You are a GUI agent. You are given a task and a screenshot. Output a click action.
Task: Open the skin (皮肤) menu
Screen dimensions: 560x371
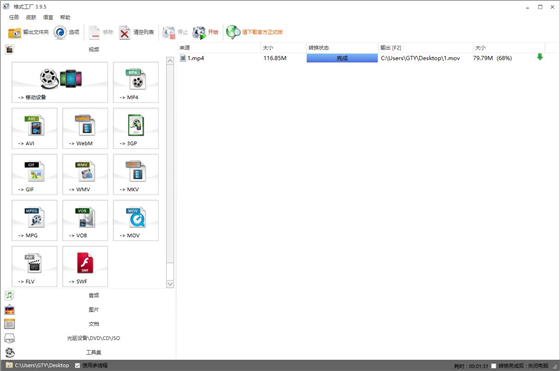[31, 17]
